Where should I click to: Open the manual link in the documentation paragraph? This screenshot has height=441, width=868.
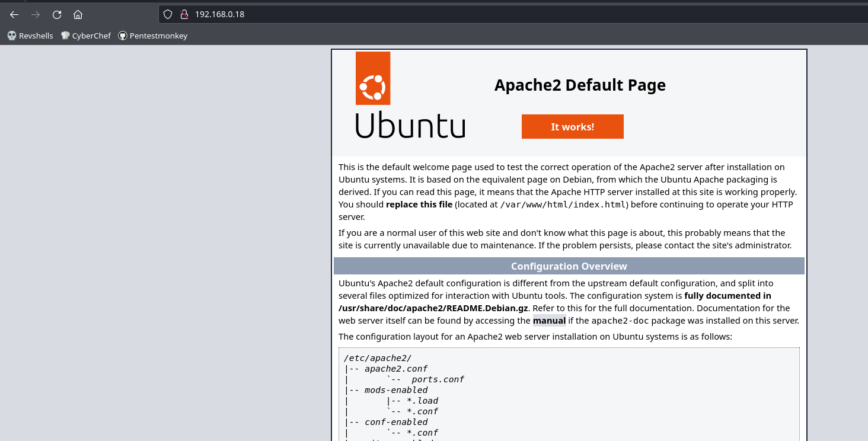550,321
